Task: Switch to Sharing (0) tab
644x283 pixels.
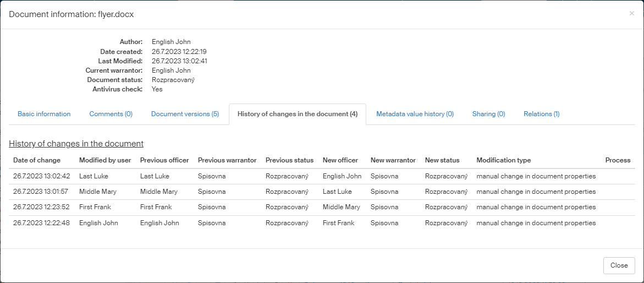Action: pos(488,114)
